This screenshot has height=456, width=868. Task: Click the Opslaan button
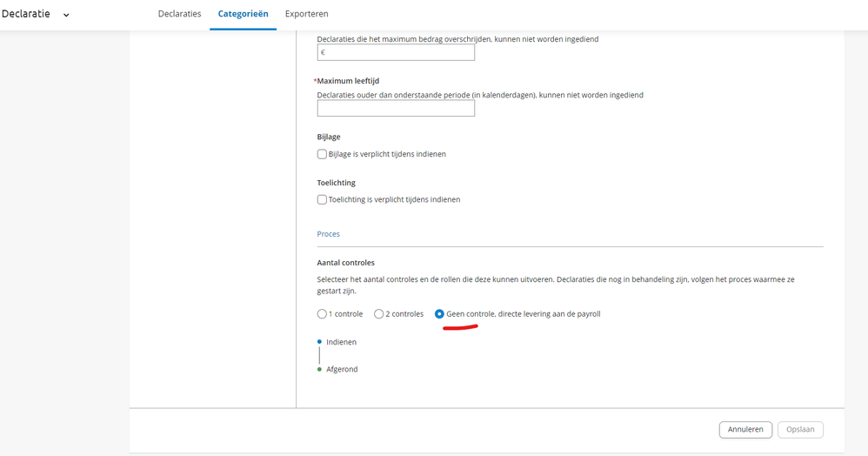[x=800, y=429]
